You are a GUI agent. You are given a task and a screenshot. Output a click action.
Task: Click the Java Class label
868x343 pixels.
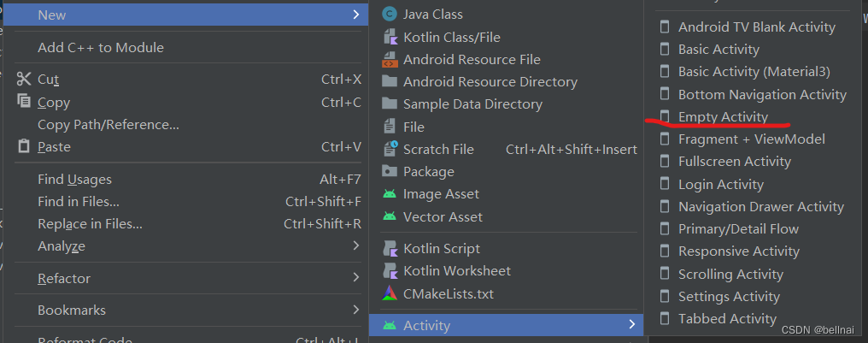tap(433, 15)
